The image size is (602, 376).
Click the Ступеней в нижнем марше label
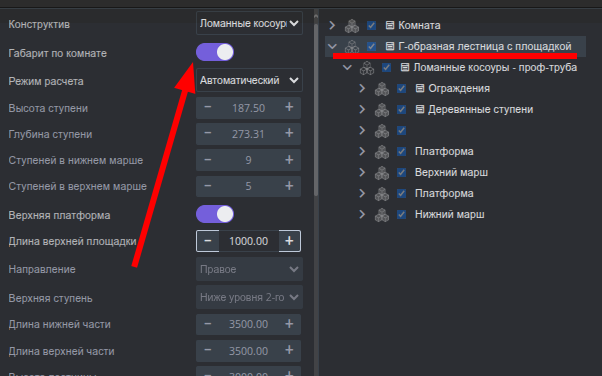(x=76, y=160)
